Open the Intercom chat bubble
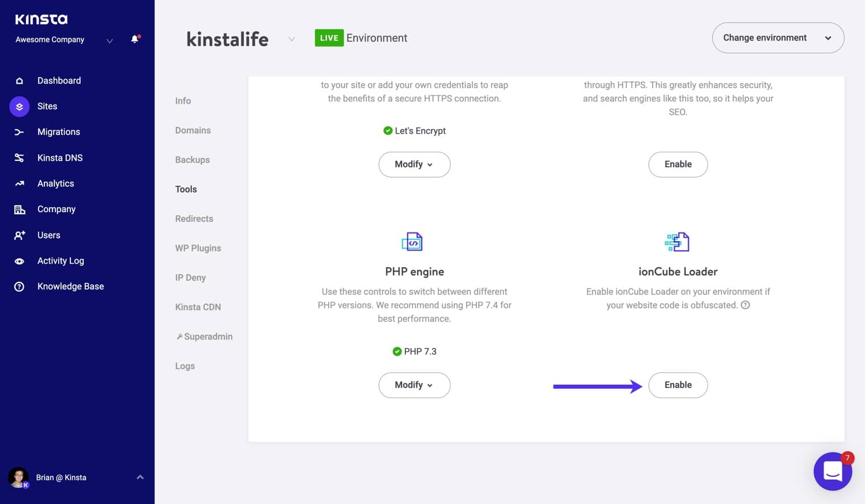This screenshot has height=504, width=865. 832,471
